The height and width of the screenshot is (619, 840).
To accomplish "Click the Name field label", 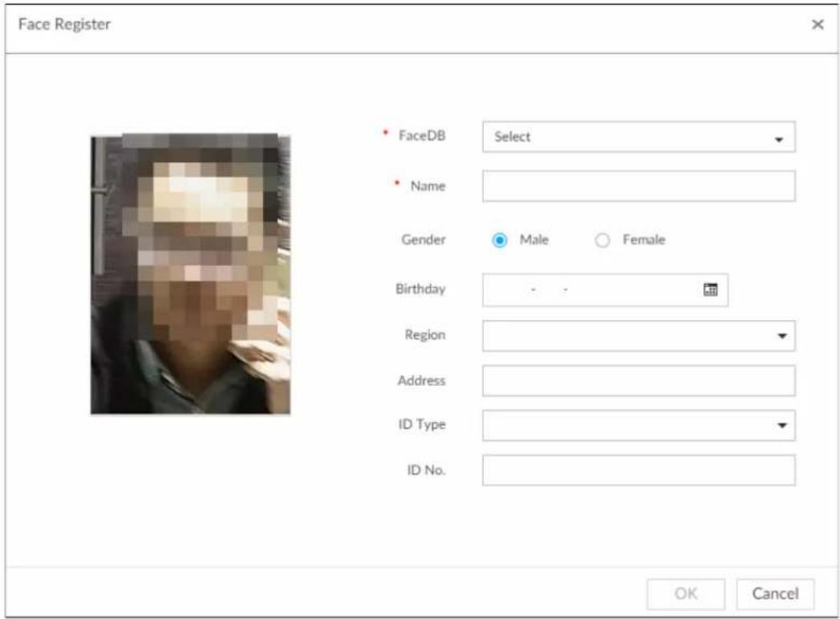I will [428, 186].
